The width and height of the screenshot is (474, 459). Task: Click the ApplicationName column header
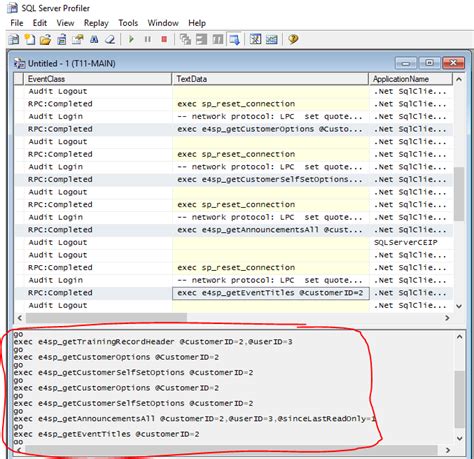point(411,79)
